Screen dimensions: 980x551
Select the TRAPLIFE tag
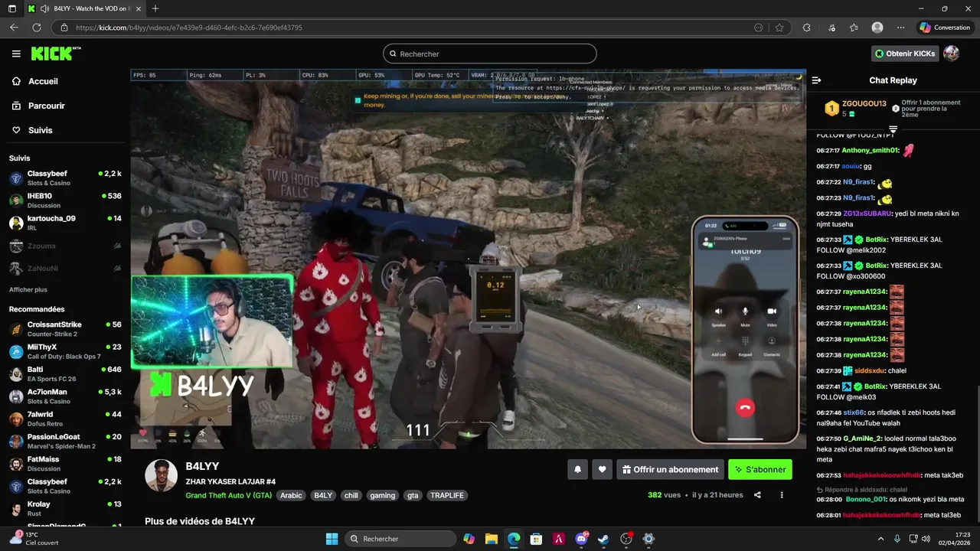[447, 495]
